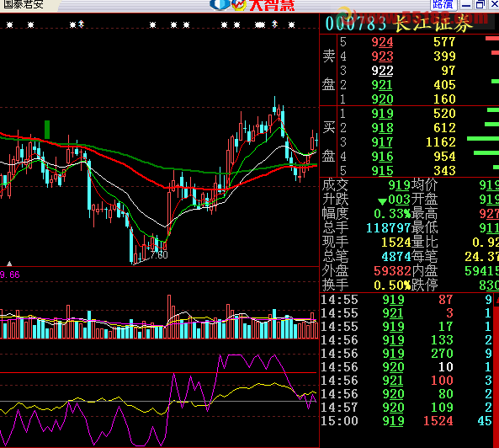Click the 最高 label
Screen dimensions: 499x448
pyautogui.click(x=424, y=214)
